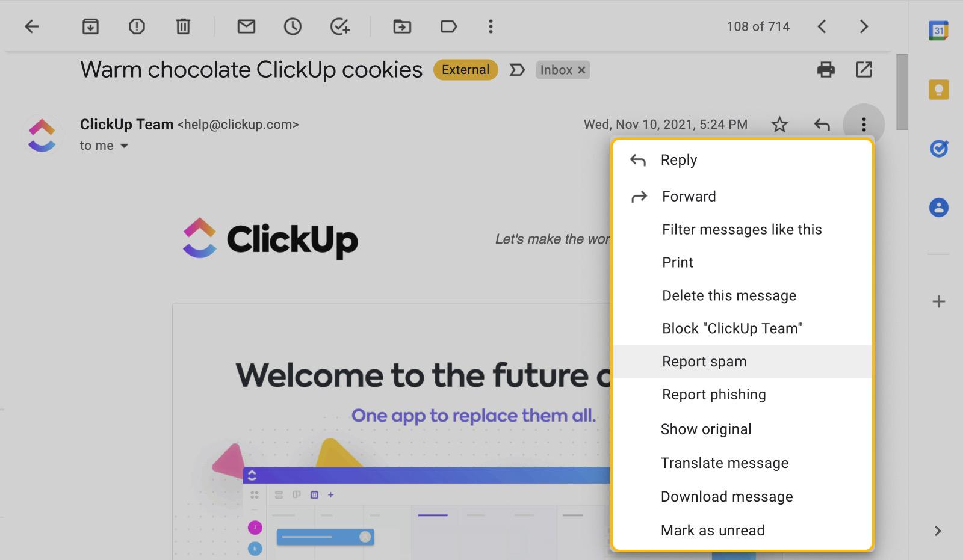Image resolution: width=963 pixels, height=560 pixels.
Task: Collapse side panel with bottom chevron
Action: tap(937, 531)
